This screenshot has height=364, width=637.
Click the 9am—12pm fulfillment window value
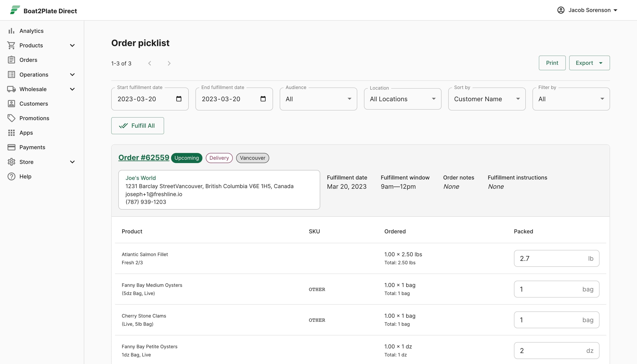pos(398,186)
